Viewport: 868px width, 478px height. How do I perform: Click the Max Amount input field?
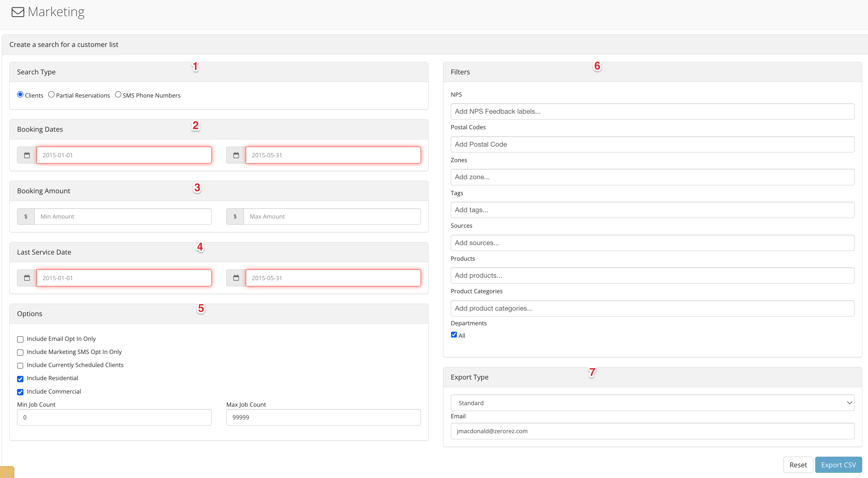(332, 216)
